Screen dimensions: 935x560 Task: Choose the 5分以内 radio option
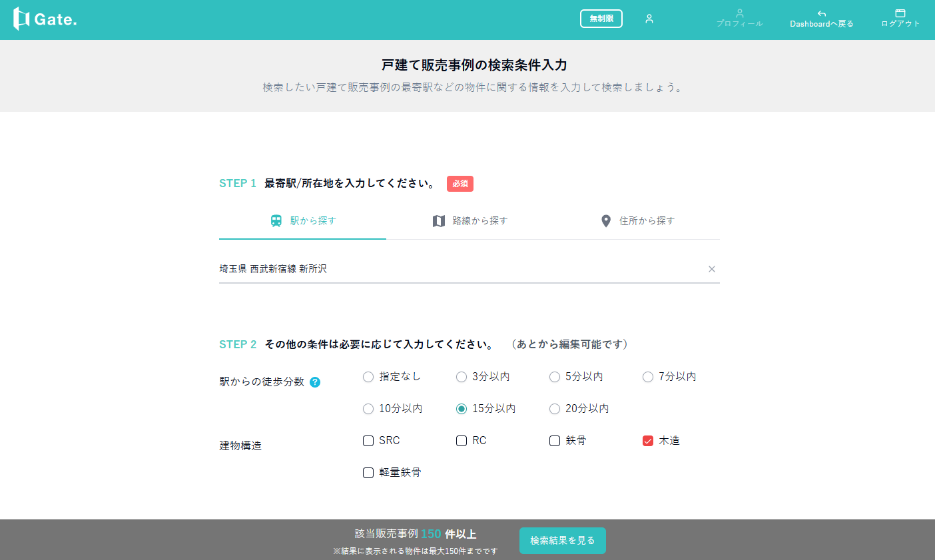coord(555,377)
